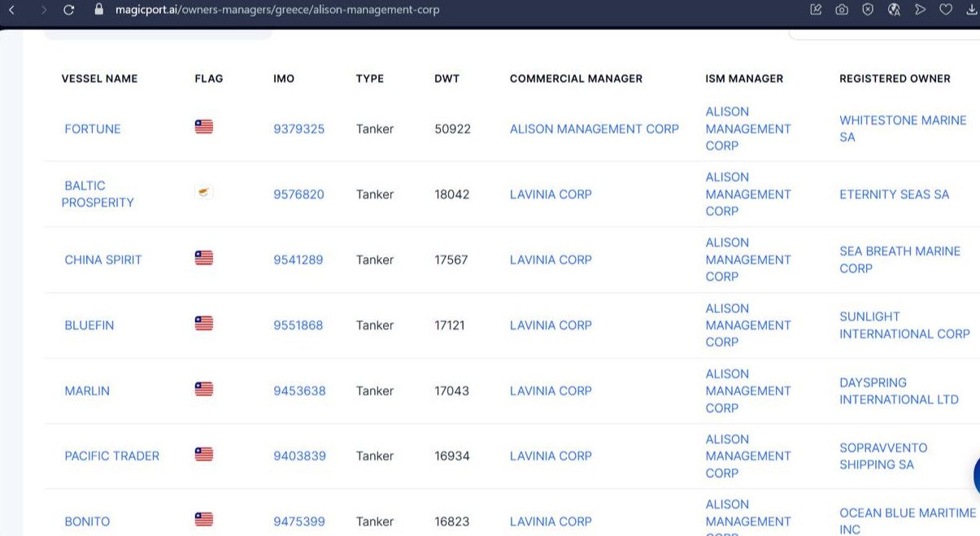Click the COMMERCIAL MANAGER column header
Image resolution: width=980 pixels, height=536 pixels.
576,79
